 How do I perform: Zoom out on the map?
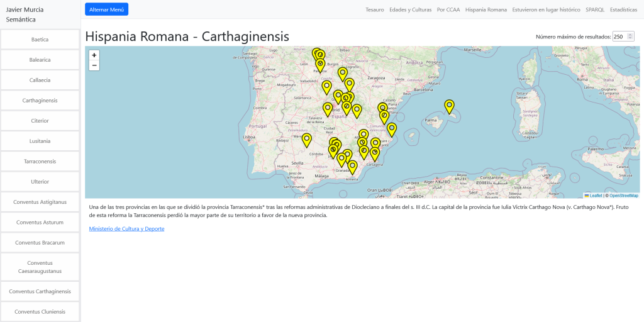point(94,65)
